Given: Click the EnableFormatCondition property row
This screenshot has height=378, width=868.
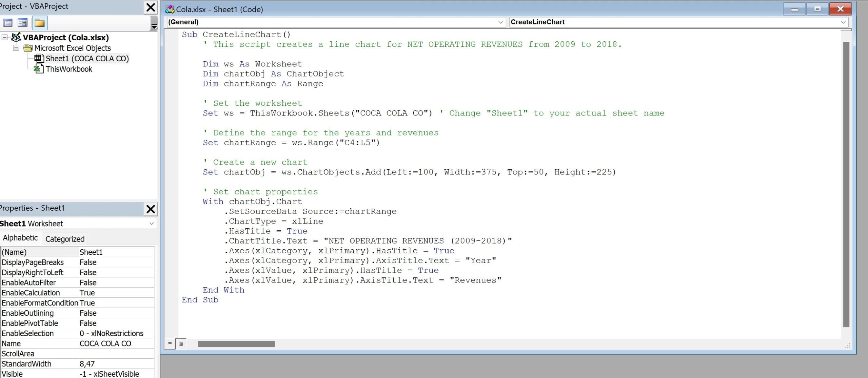Looking at the screenshot, I should coord(78,303).
